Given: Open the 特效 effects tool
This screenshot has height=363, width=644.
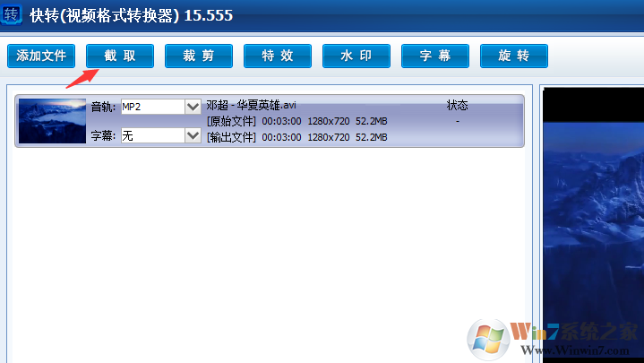Looking at the screenshot, I should click(278, 56).
